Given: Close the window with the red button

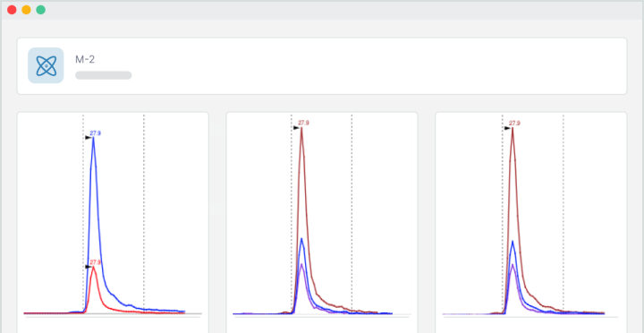Looking at the screenshot, I should 12,10.
